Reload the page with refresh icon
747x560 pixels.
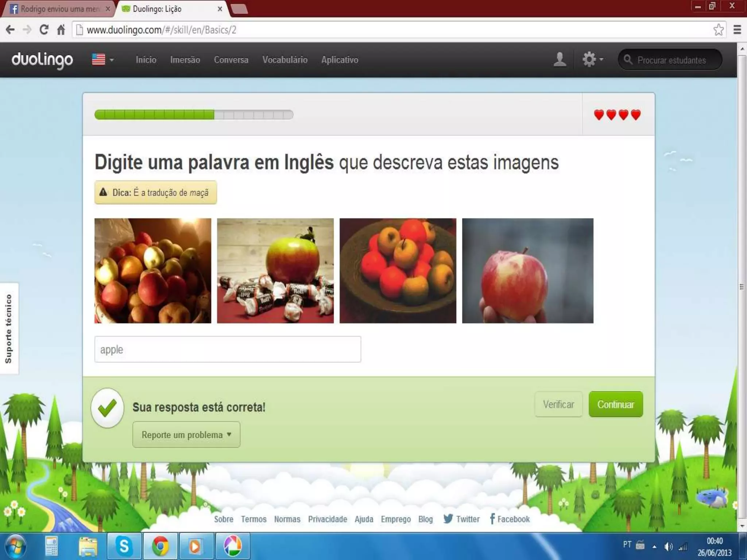(x=44, y=30)
